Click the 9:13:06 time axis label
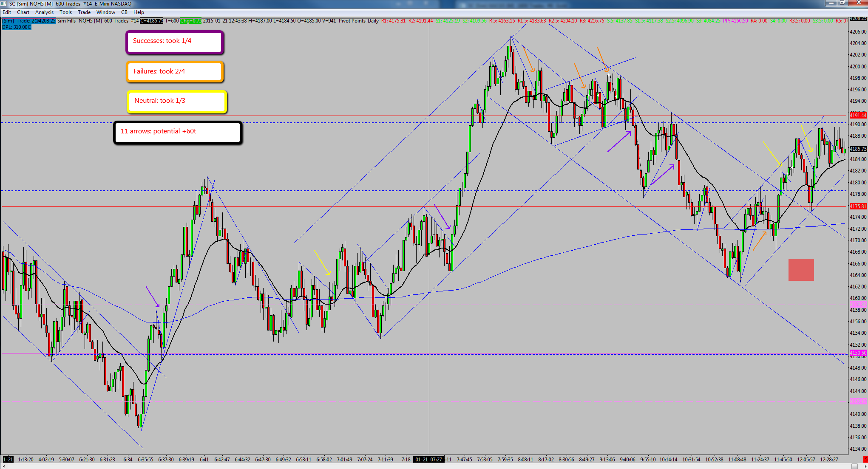The width and height of the screenshot is (868, 469). click(x=607, y=459)
